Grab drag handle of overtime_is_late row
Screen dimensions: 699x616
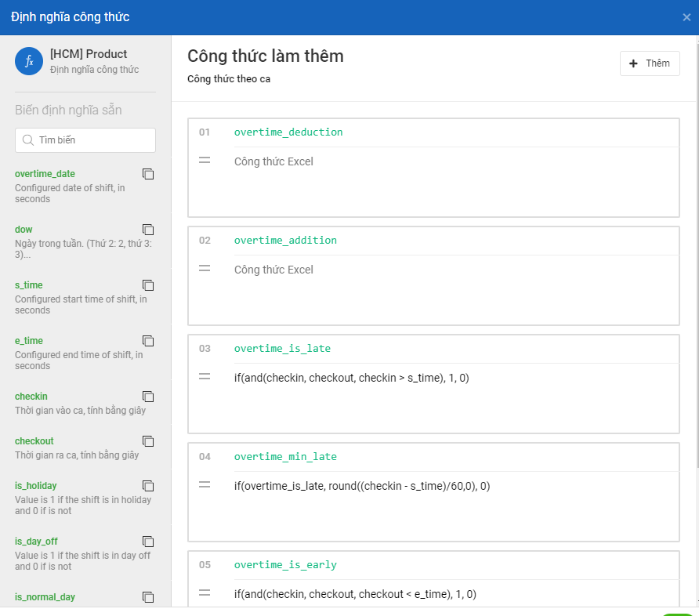coord(205,377)
